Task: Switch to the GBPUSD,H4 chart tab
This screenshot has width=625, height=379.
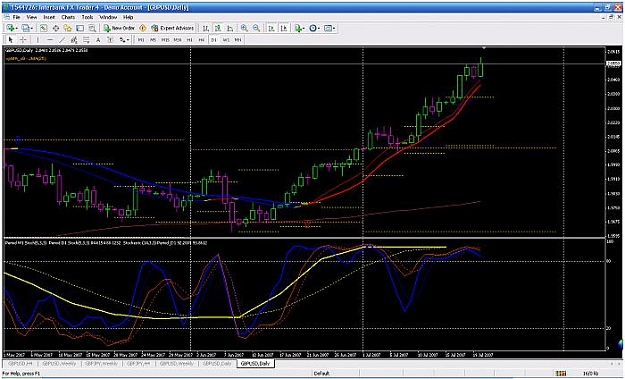Action: click(x=20, y=363)
